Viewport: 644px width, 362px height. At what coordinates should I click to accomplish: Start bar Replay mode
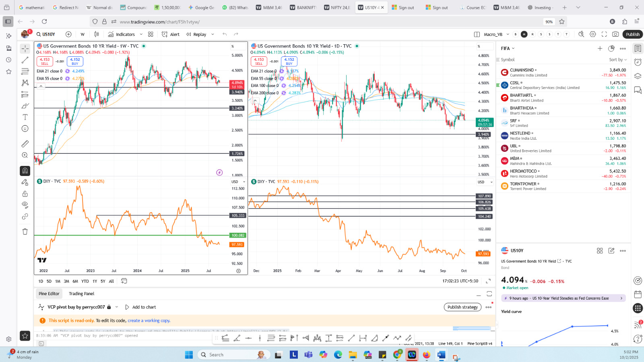pos(196,34)
